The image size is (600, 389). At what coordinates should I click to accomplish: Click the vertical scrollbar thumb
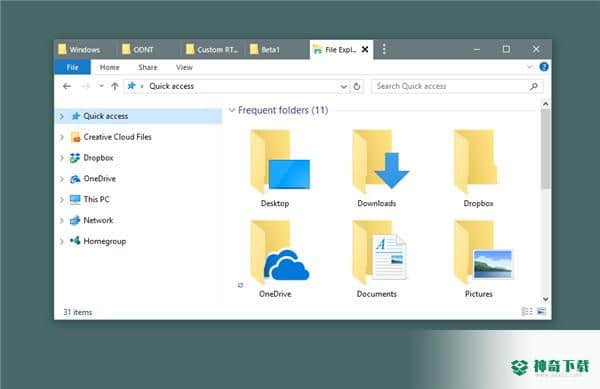click(546, 148)
